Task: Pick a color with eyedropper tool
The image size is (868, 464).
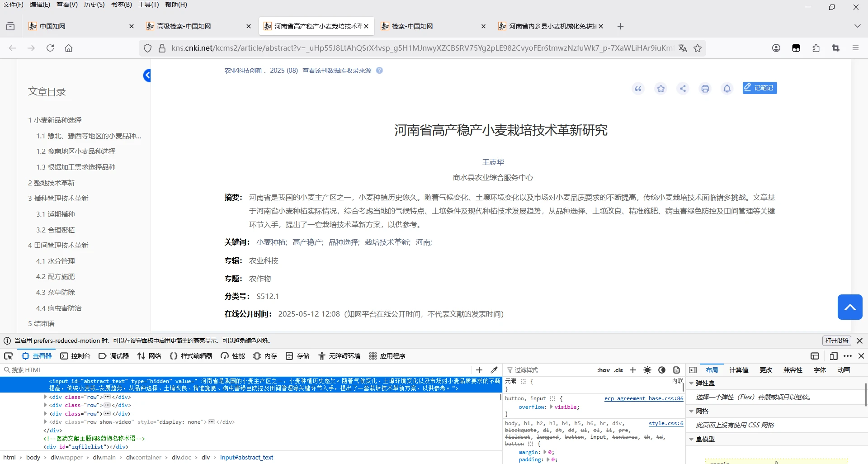Action: pos(494,370)
